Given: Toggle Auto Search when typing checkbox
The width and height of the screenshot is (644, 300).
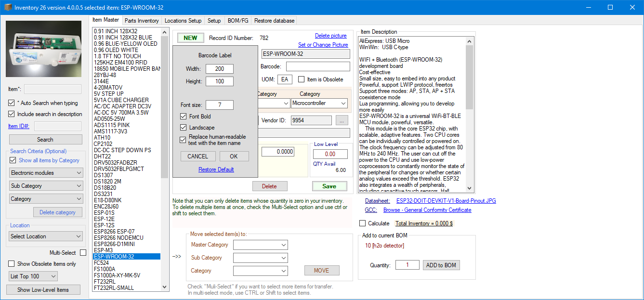Looking at the screenshot, I should tap(12, 103).
